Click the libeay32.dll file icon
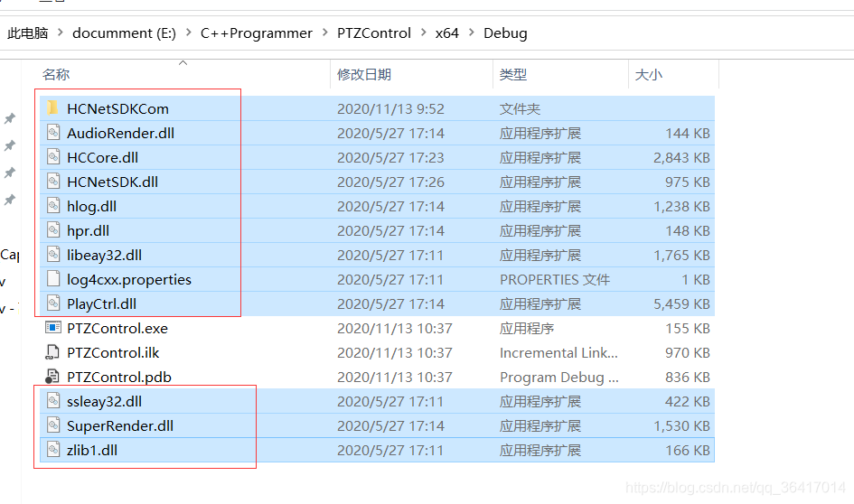Viewport: 854px width, 504px height. (x=52, y=255)
